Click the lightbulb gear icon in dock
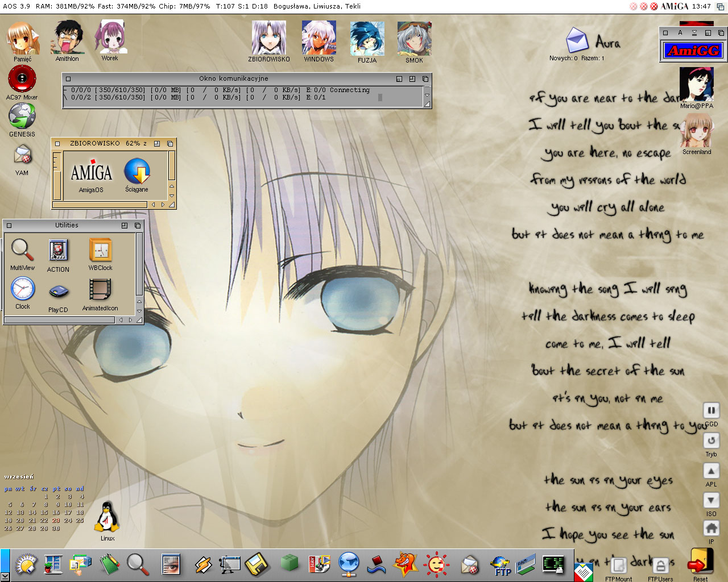The width and height of the screenshot is (728, 582). coord(26,564)
